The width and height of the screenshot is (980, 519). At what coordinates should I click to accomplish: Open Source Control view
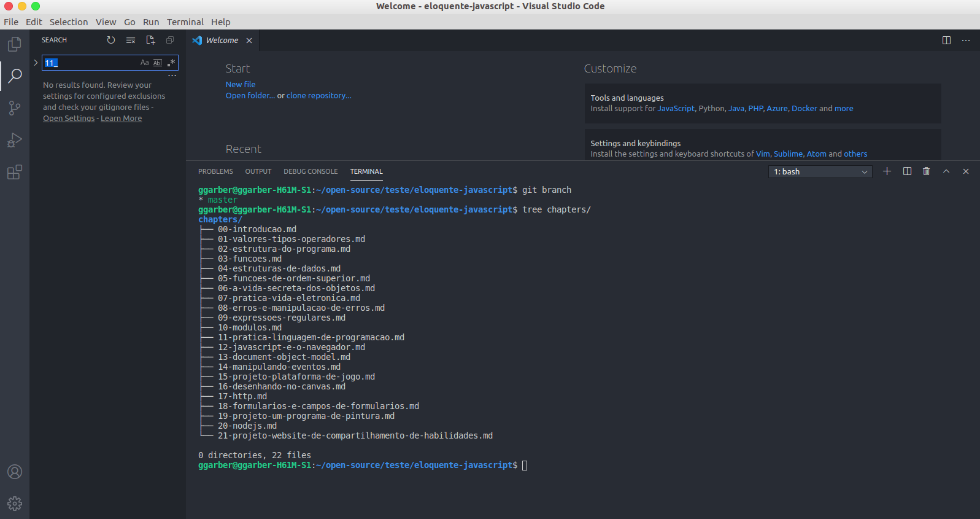(x=15, y=108)
